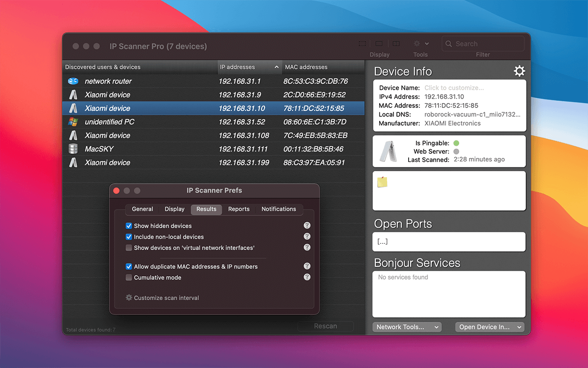The height and width of the screenshot is (368, 588).
Task: Click the Xiaomi icon for 192.168.31.10
Action: [73, 108]
